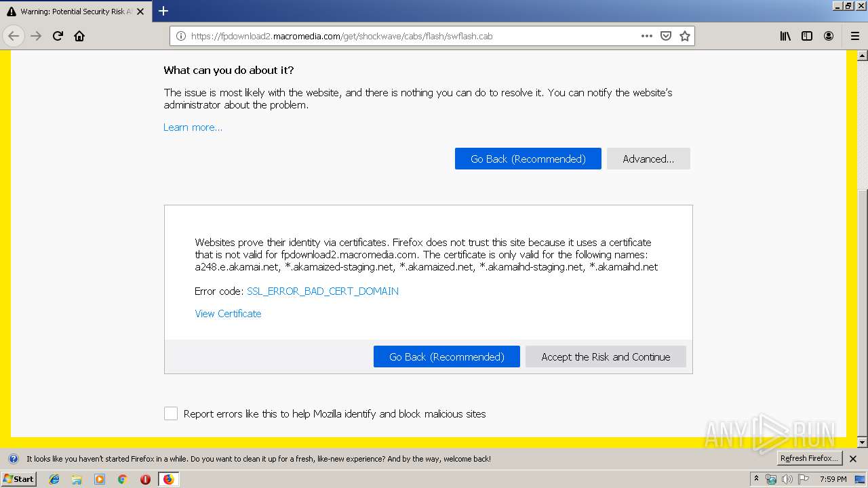Open a new tab with plus button
The height and width of the screenshot is (488, 868).
pos(163,11)
